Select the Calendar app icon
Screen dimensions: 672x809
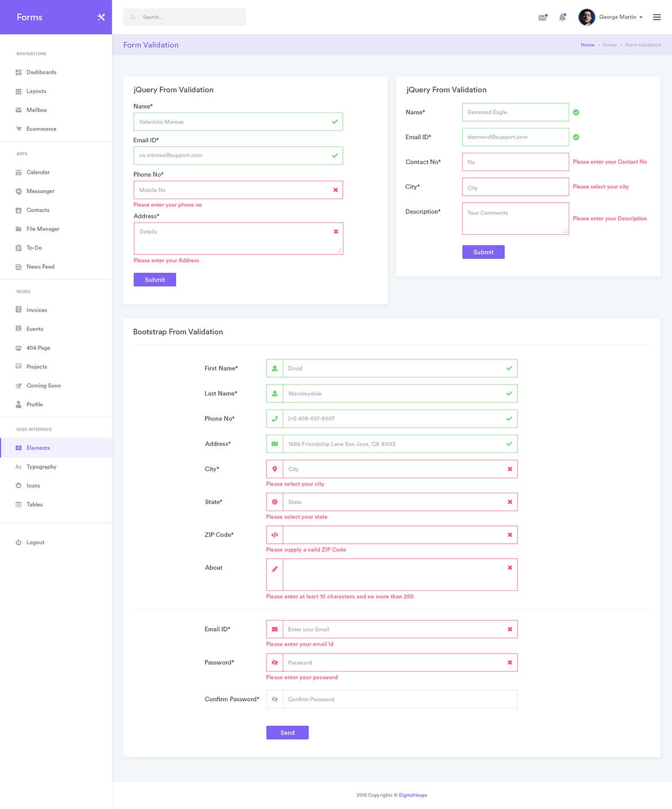click(x=19, y=172)
